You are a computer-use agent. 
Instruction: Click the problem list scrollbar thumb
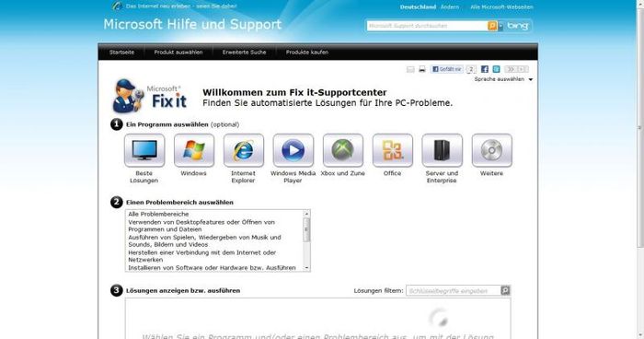click(306, 229)
